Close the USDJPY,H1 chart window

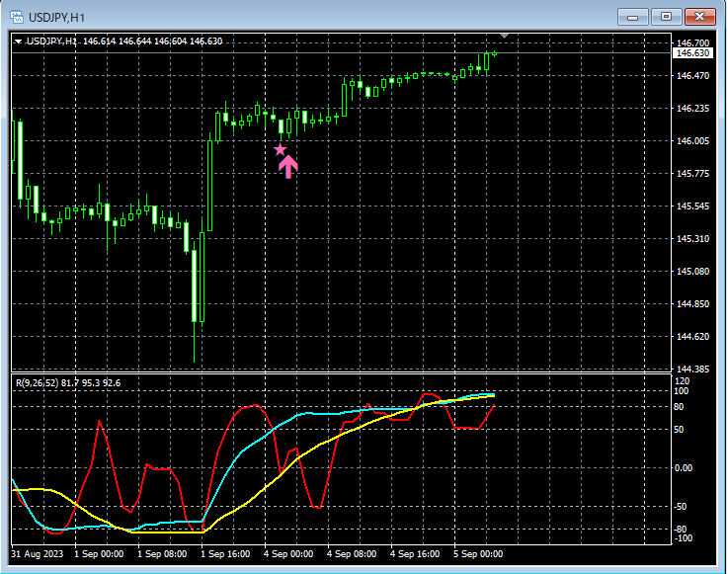[x=699, y=17]
